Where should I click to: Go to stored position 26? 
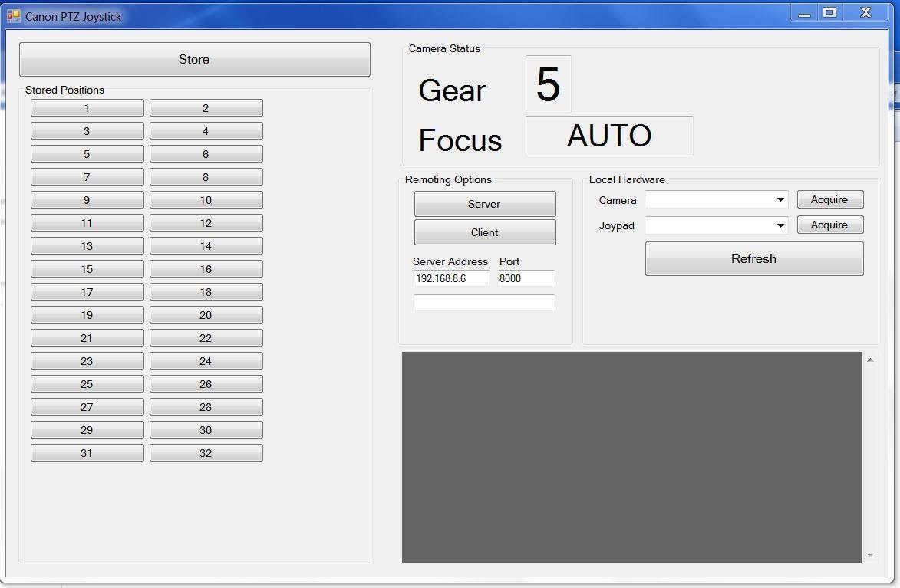pyautogui.click(x=206, y=383)
